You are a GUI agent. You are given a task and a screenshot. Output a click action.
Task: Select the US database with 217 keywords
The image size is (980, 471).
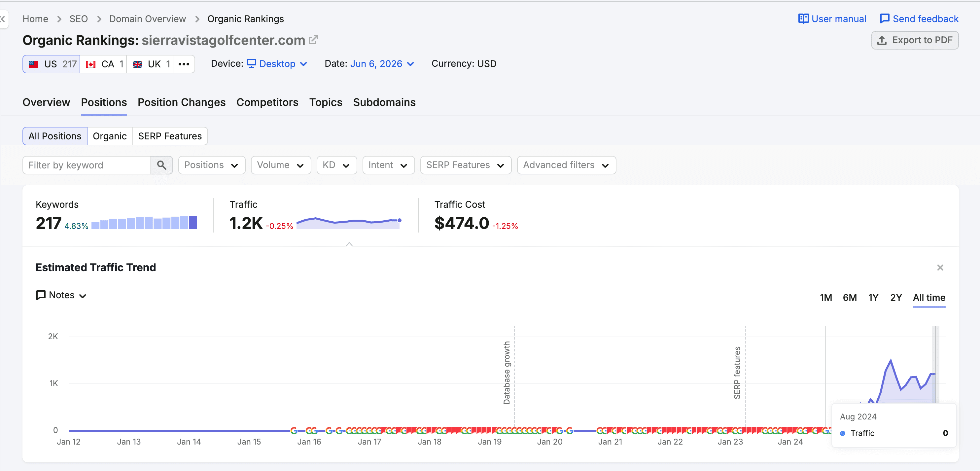tap(52, 64)
